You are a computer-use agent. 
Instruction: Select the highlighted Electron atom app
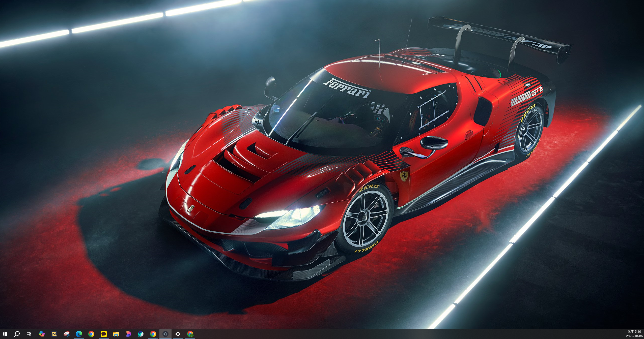[165, 334]
